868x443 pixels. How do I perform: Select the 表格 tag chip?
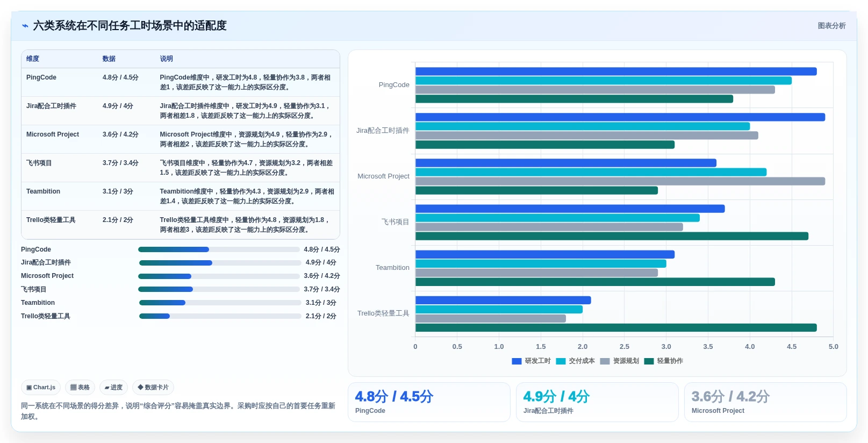click(x=80, y=387)
